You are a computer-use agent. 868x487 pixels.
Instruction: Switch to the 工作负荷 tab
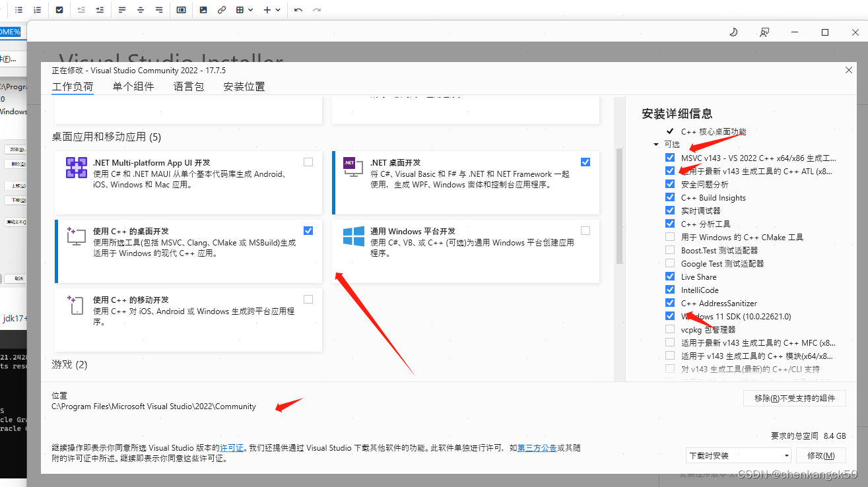(73, 86)
